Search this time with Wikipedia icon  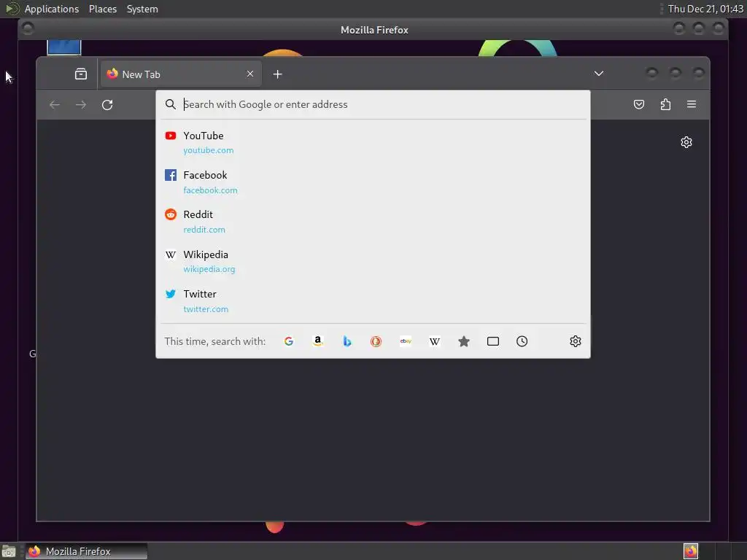click(x=435, y=341)
